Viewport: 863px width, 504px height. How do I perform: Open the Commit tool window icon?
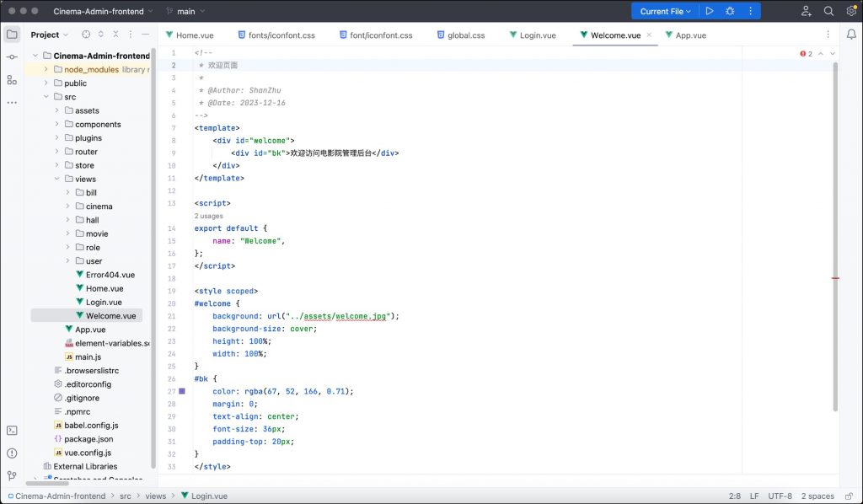tap(12, 56)
